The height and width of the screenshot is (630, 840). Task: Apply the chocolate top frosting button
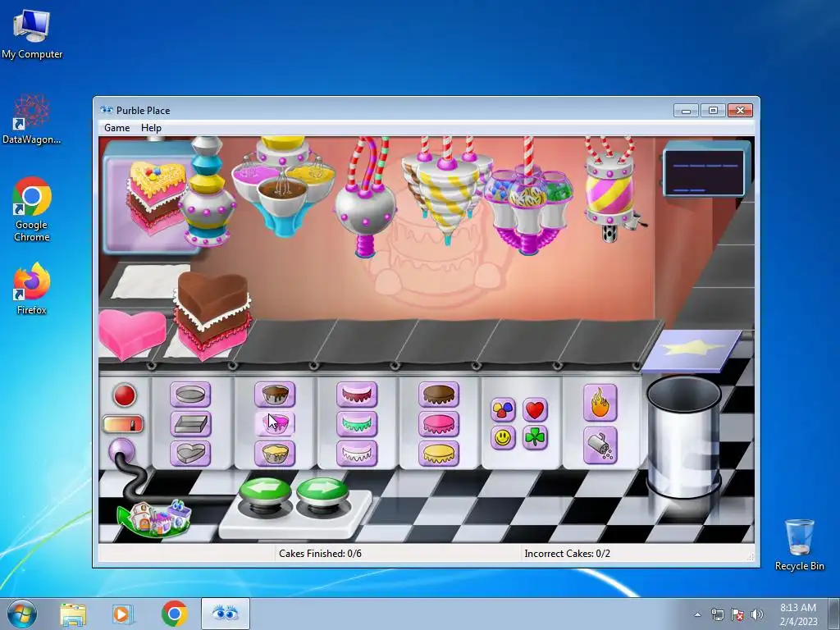(439, 395)
